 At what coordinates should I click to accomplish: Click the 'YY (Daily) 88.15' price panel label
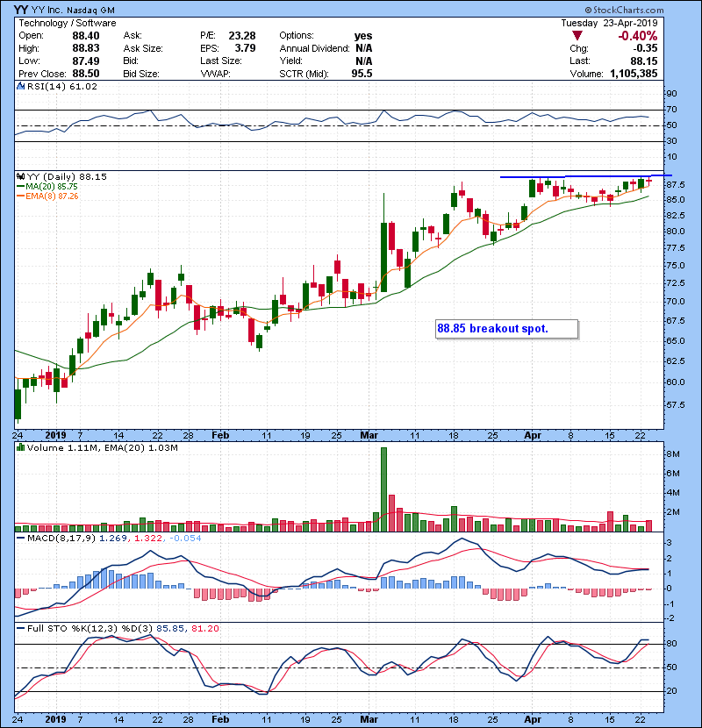pyautogui.click(x=67, y=177)
